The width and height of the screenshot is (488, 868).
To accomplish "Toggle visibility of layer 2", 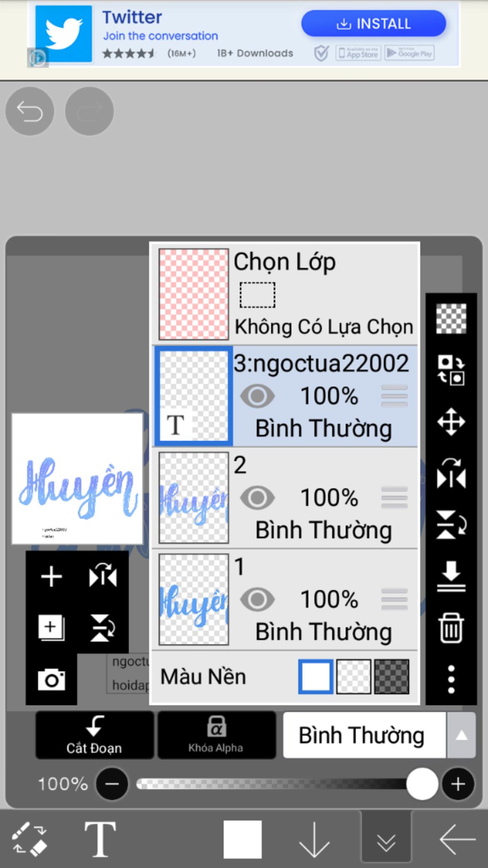I will 257,497.
